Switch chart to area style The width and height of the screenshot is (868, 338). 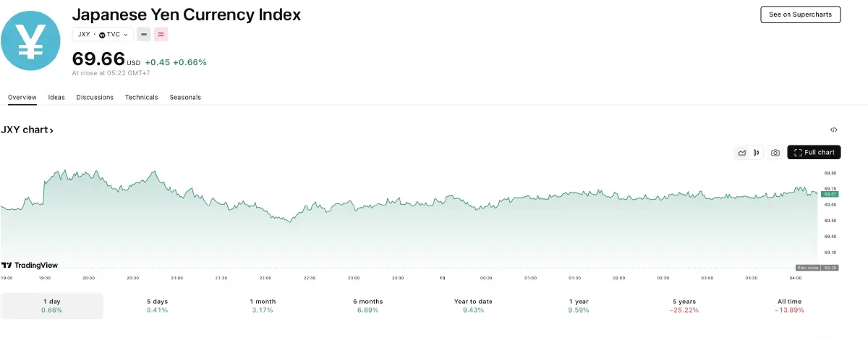tap(741, 153)
